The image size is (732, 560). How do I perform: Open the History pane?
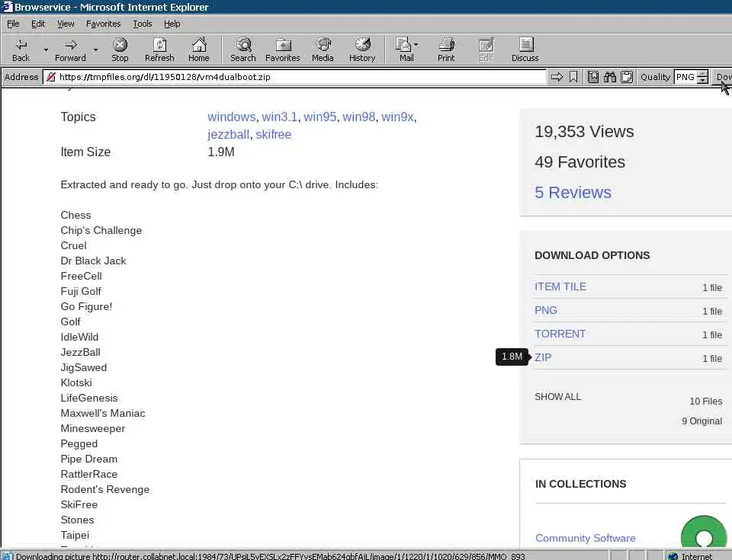pos(362,50)
